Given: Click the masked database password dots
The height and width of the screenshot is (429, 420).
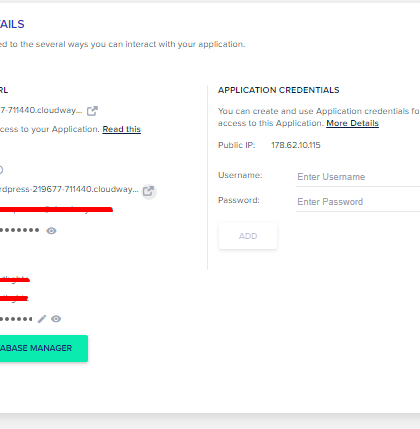Looking at the screenshot, I should point(16,319).
